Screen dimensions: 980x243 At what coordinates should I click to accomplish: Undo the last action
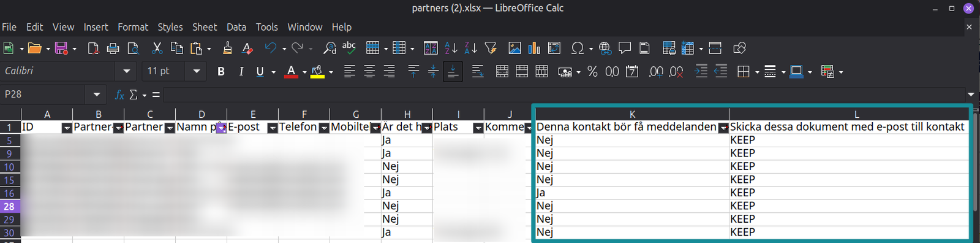pos(271,48)
